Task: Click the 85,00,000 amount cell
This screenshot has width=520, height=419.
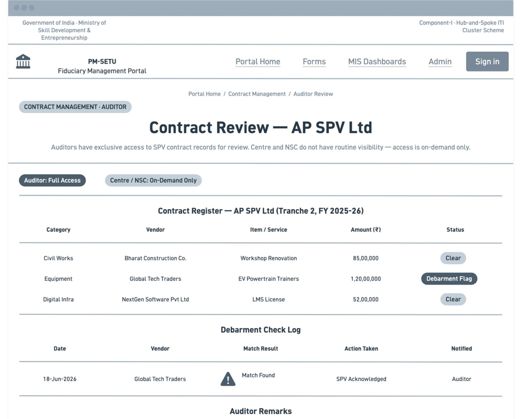Action: (x=366, y=258)
